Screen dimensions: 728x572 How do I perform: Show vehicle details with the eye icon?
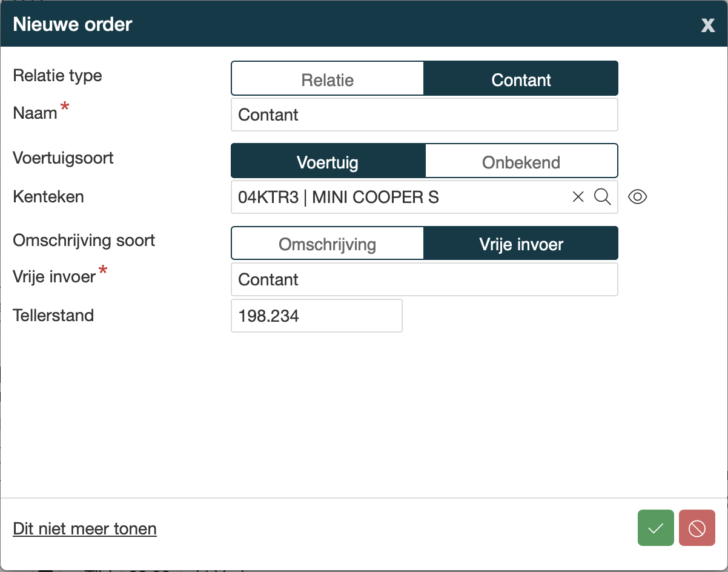point(638,197)
